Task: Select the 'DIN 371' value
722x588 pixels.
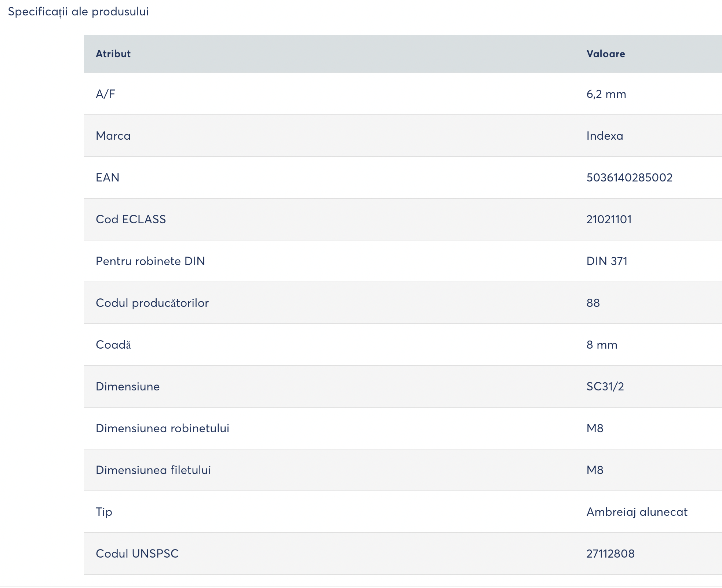Action: pos(607,261)
